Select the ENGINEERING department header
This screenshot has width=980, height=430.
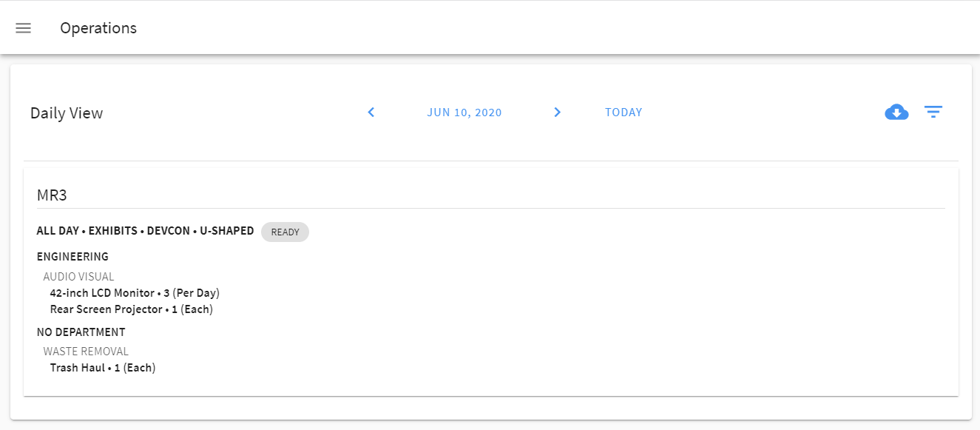(72, 257)
